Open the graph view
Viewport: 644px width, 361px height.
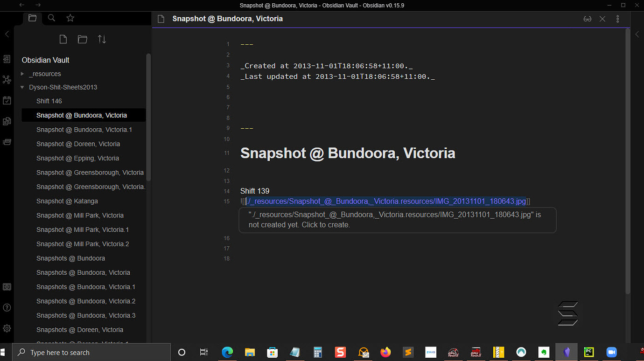[x=7, y=80]
